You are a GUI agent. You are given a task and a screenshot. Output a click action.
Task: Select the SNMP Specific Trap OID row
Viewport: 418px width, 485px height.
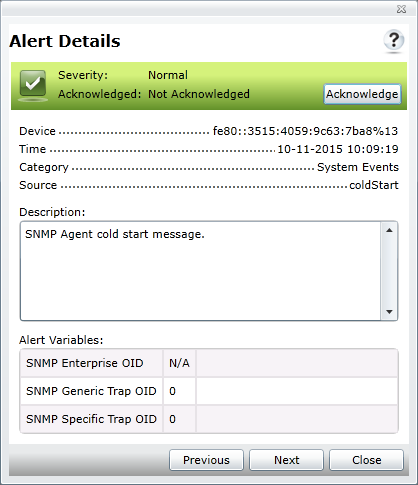click(x=209, y=419)
